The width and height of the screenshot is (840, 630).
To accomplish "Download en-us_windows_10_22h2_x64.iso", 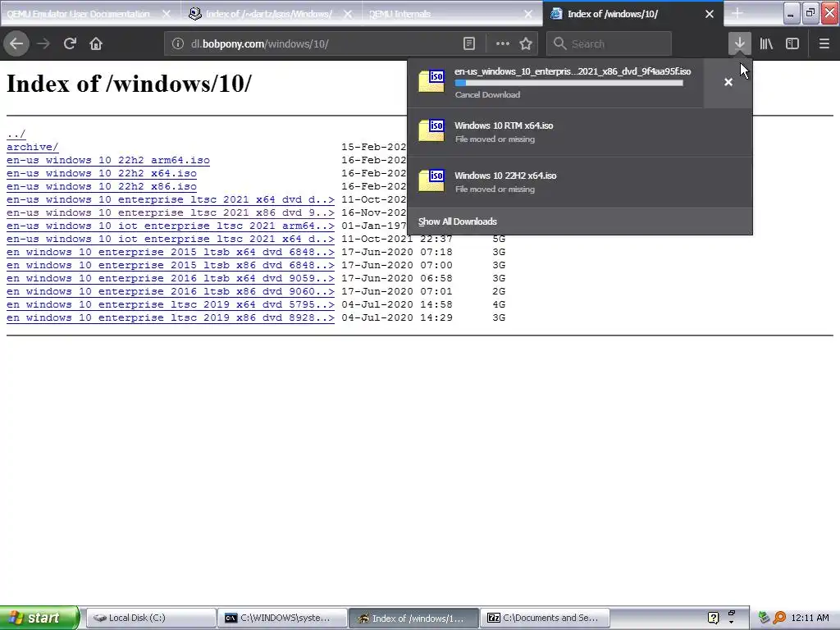I will click(102, 173).
